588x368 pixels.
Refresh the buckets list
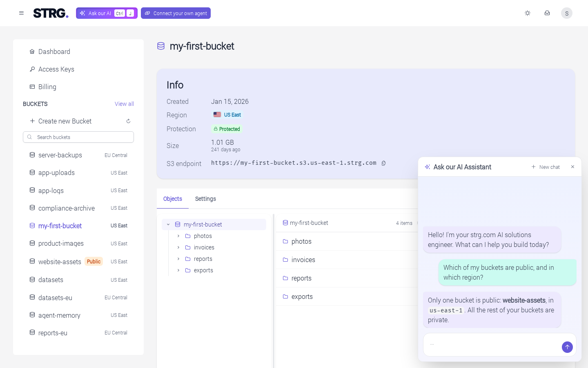[x=128, y=121]
